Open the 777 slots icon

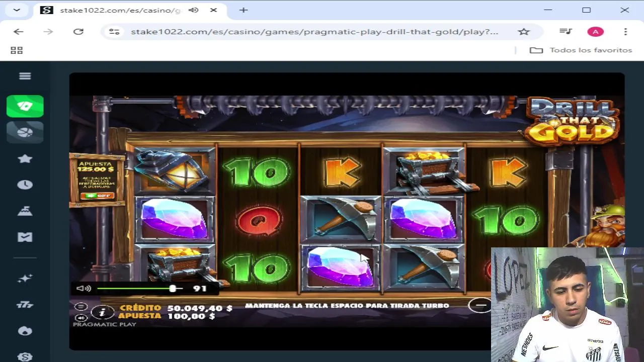[25, 305]
